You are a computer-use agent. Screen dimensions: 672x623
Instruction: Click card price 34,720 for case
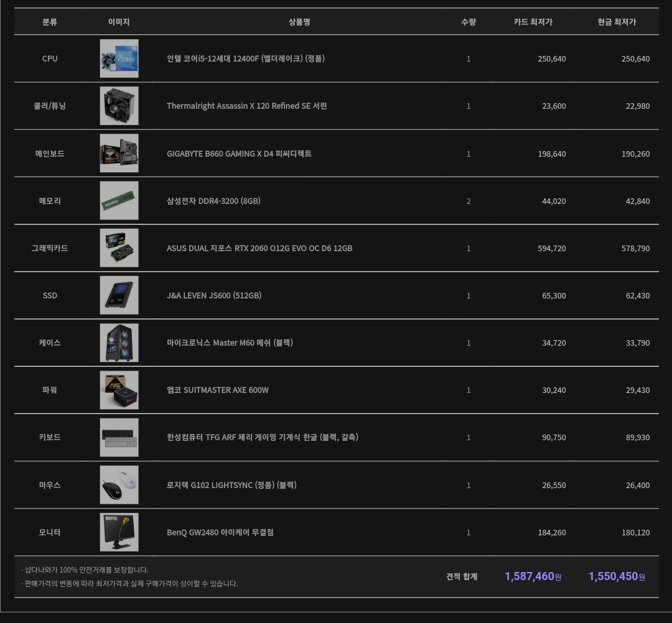554,343
